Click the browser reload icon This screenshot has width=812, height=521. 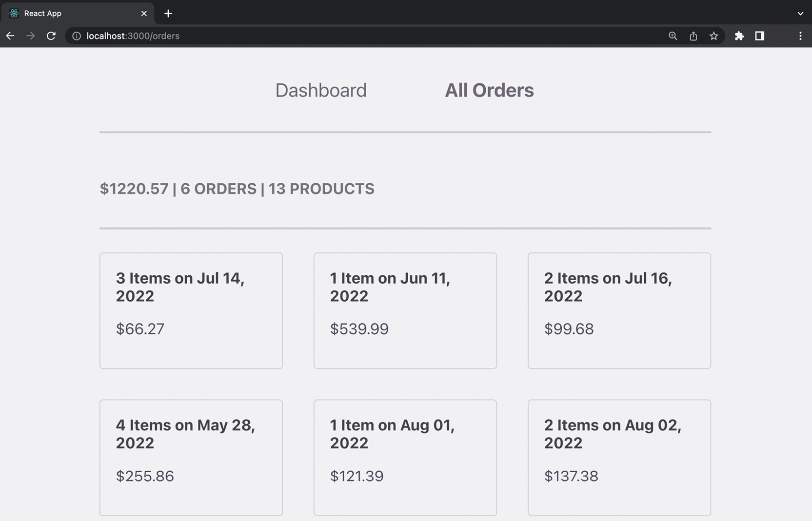(51, 36)
